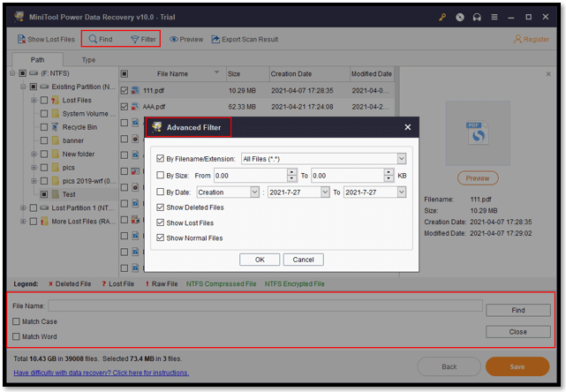Click the File Name search field

click(265, 305)
